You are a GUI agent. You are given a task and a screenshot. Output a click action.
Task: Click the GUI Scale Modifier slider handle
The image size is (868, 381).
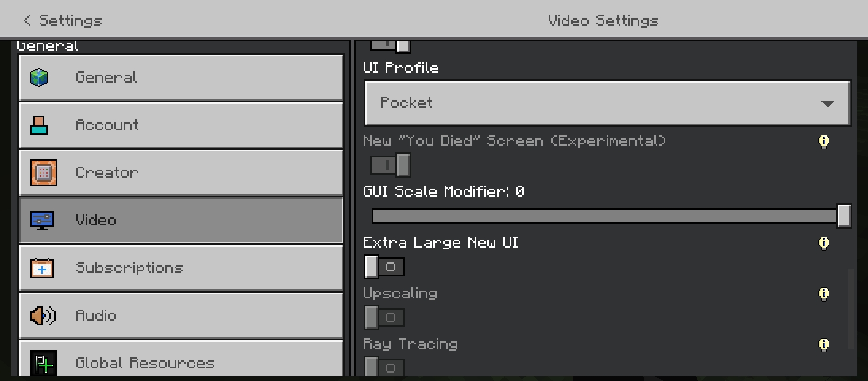click(843, 216)
